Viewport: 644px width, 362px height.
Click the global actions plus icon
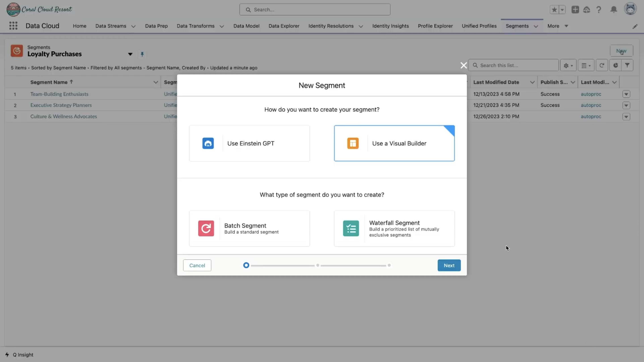[x=575, y=9]
